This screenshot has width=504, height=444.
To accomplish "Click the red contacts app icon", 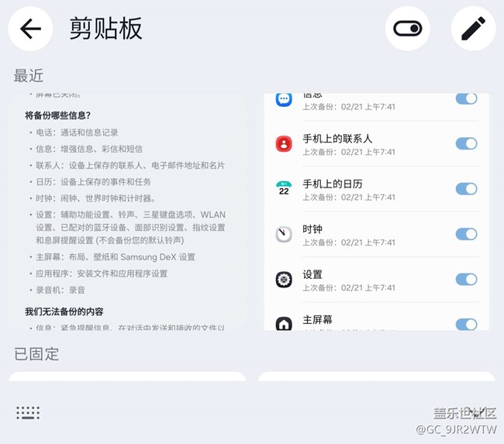I will click(x=284, y=143).
